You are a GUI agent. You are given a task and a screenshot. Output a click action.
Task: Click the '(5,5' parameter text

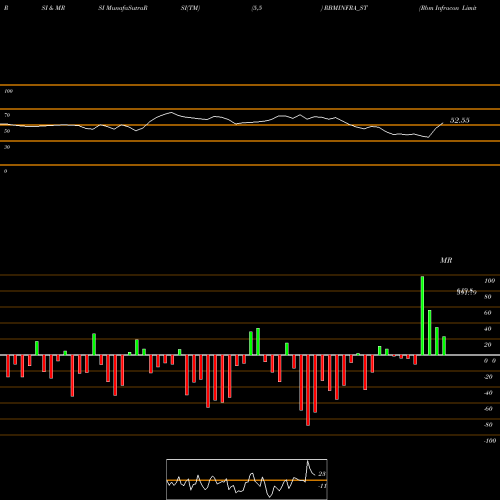(257, 8)
